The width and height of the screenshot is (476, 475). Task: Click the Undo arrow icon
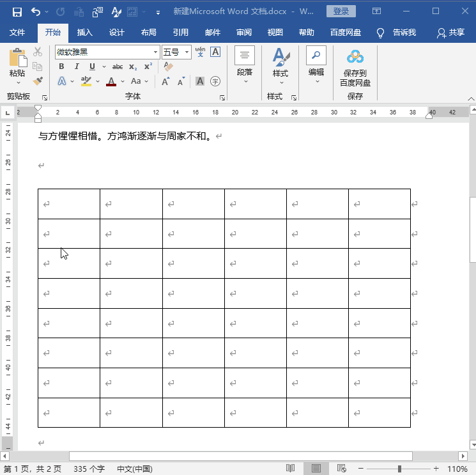click(35, 12)
